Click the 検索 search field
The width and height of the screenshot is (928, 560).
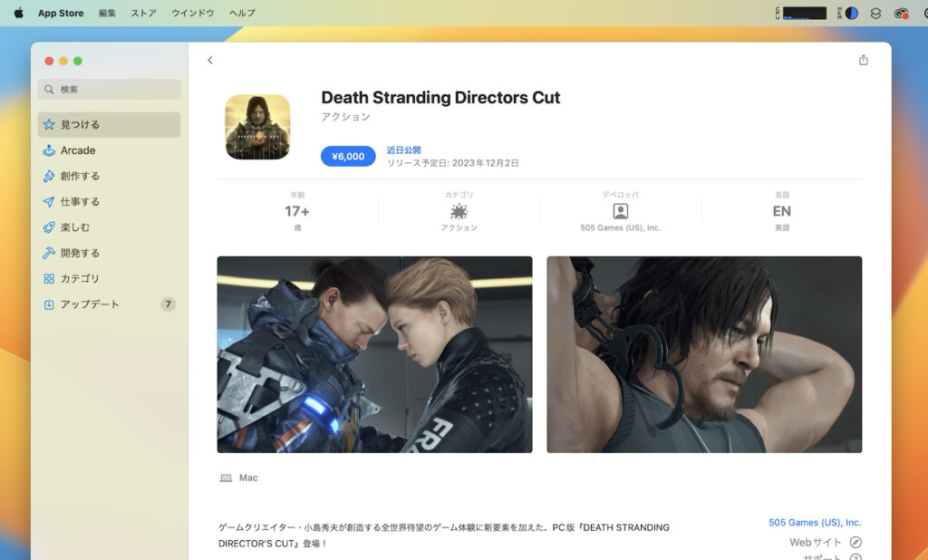(x=108, y=90)
